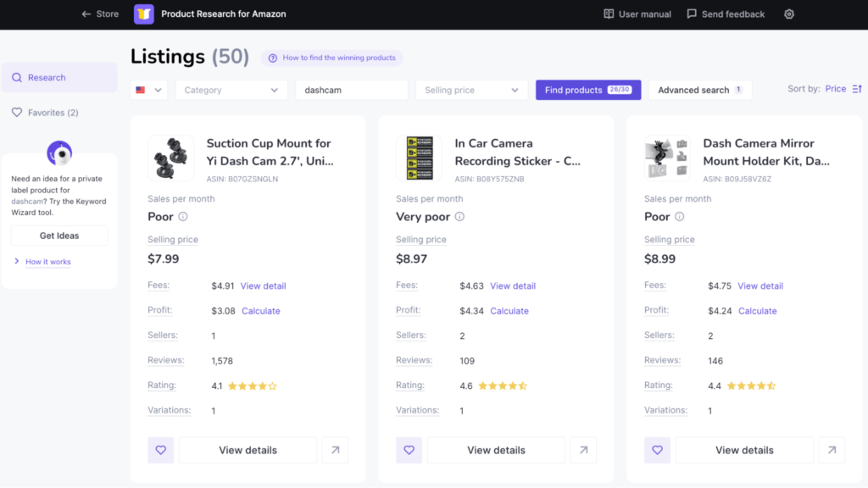Open the User manual link
The image size is (868, 488).
point(637,14)
